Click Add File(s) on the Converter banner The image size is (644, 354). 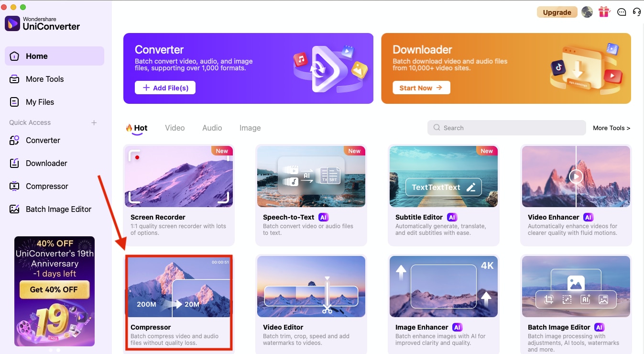[165, 88]
